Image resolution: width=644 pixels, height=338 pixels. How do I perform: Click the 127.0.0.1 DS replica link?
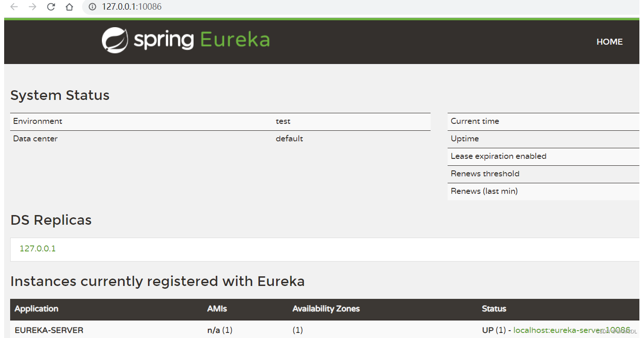coord(37,248)
